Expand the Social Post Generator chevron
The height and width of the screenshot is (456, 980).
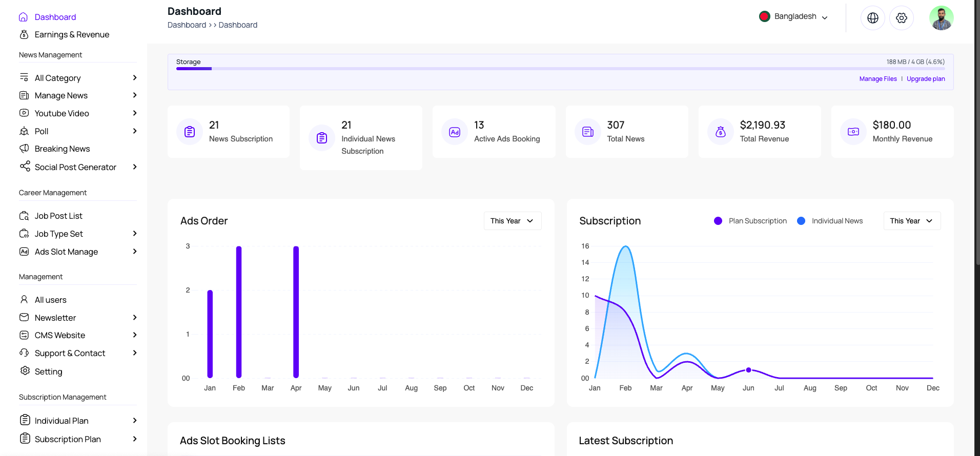pos(135,167)
